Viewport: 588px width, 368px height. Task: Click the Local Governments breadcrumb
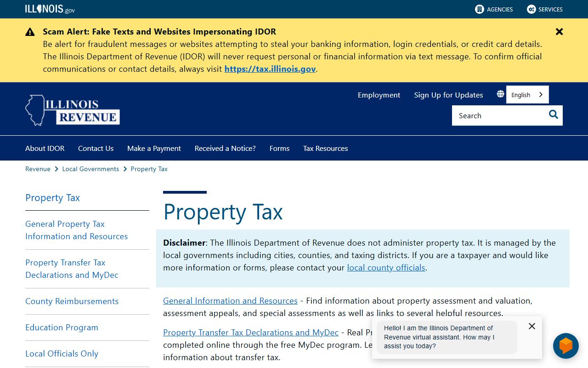tap(90, 169)
